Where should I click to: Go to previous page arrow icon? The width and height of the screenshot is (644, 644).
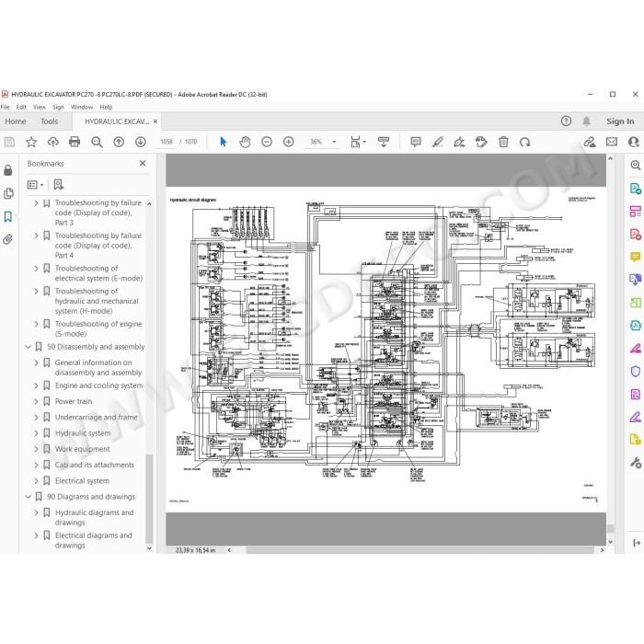(x=119, y=142)
